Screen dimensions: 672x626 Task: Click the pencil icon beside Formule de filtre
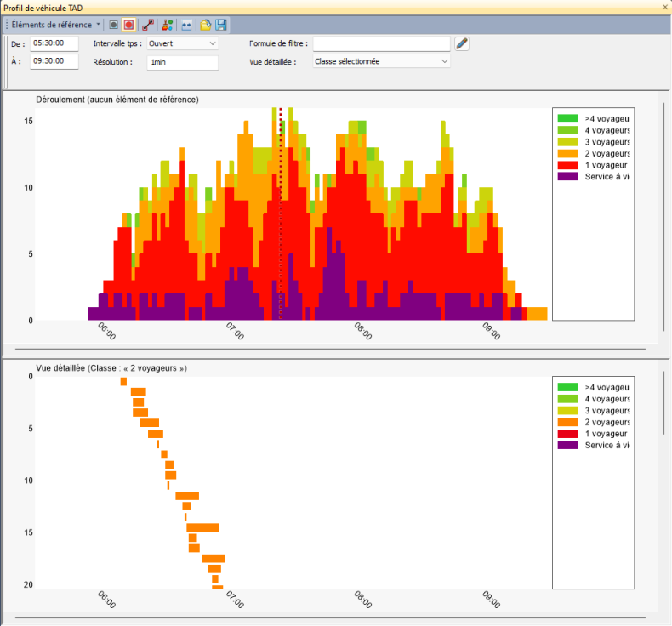point(462,43)
